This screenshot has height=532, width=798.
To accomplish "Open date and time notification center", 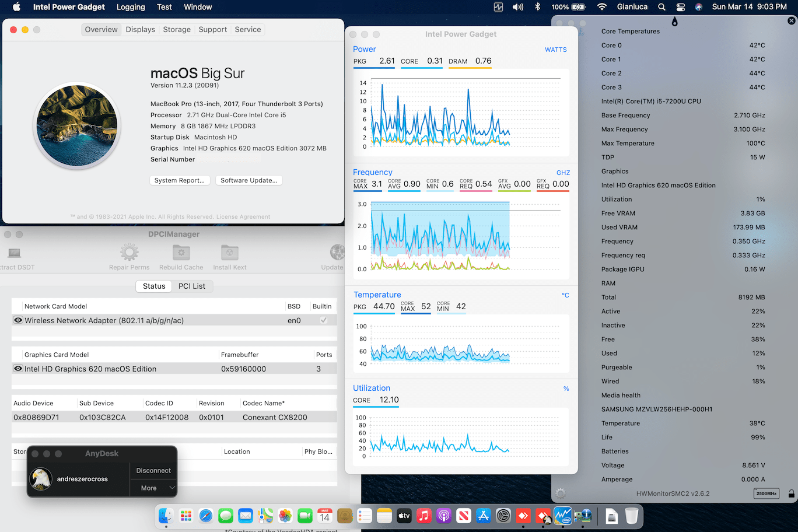I will (749, 7).
